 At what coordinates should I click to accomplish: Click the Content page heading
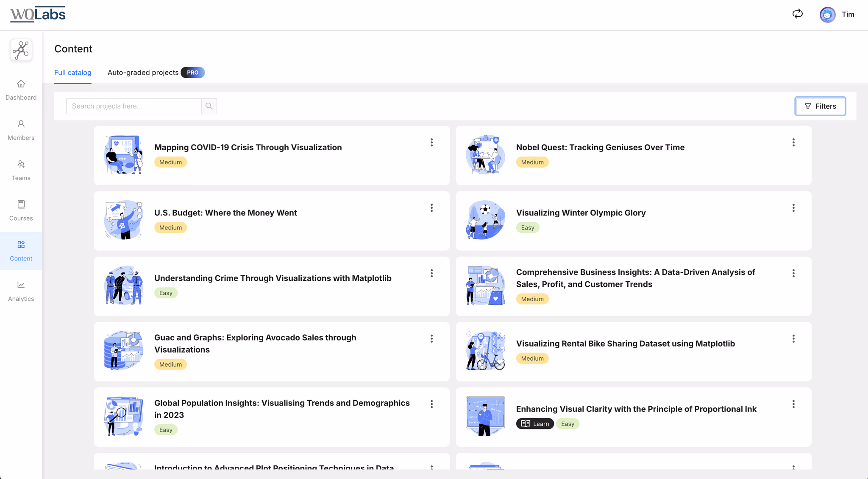coord(73,49)
